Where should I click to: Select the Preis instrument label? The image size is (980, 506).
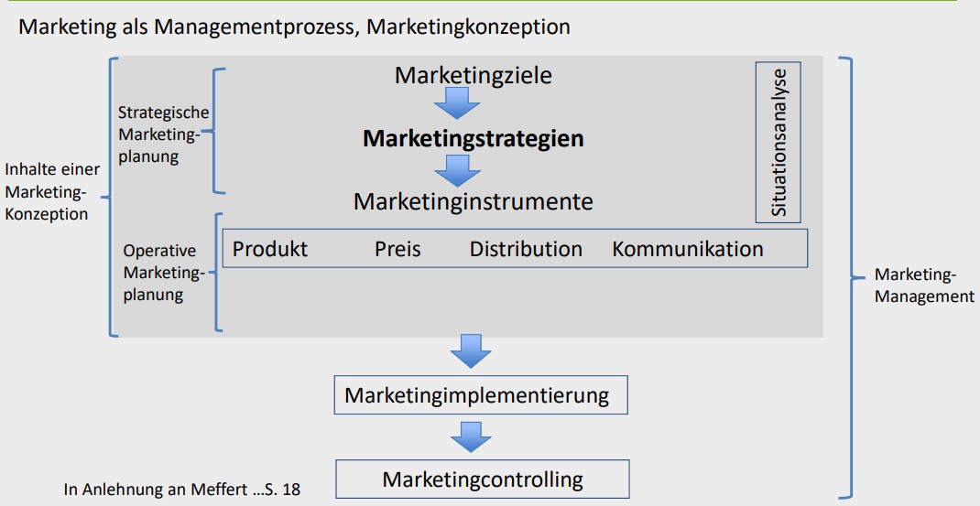[x=397, y=249]
